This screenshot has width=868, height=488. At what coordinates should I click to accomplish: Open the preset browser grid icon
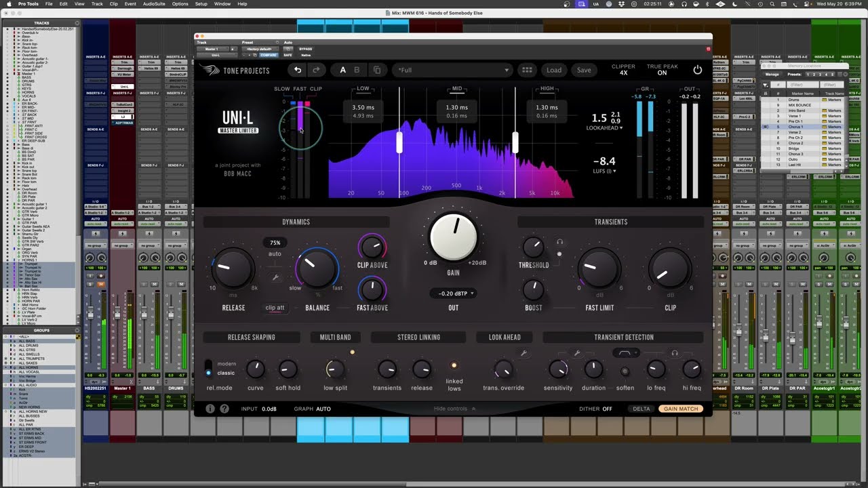527,70
